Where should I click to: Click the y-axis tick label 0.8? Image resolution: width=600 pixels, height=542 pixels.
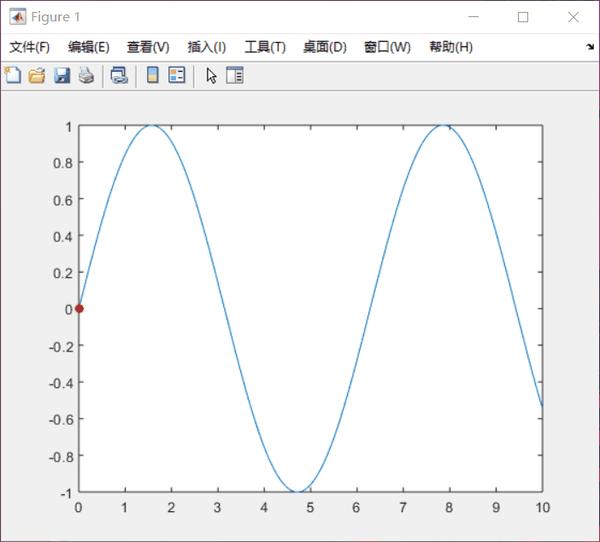coord(63,163)
